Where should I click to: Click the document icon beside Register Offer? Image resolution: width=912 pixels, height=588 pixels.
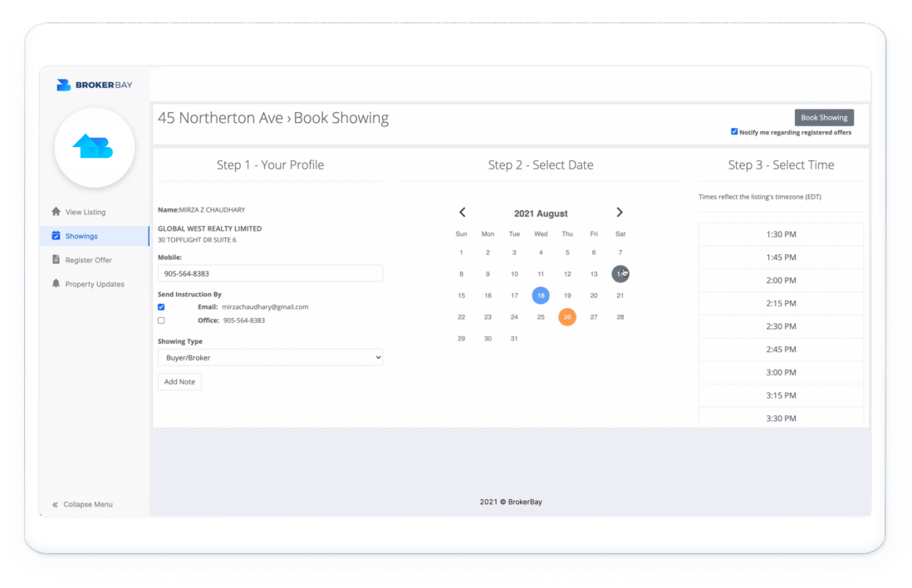56,260
